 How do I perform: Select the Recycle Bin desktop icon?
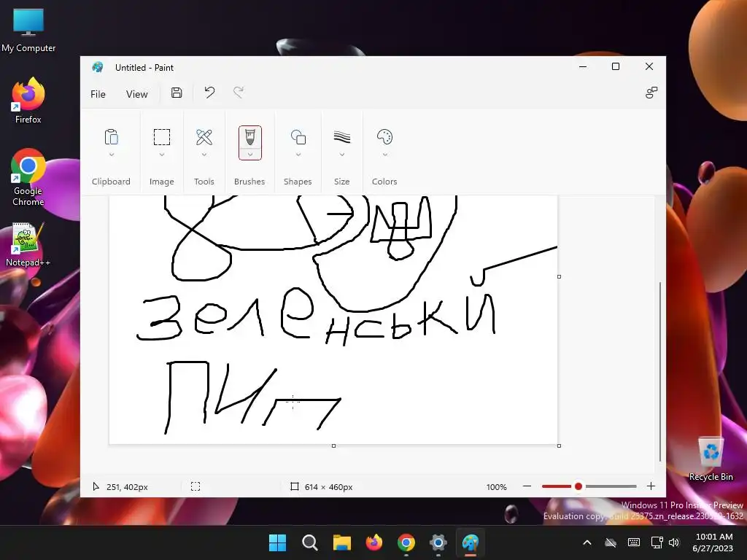pyautogui.click(x=711, y=459)
